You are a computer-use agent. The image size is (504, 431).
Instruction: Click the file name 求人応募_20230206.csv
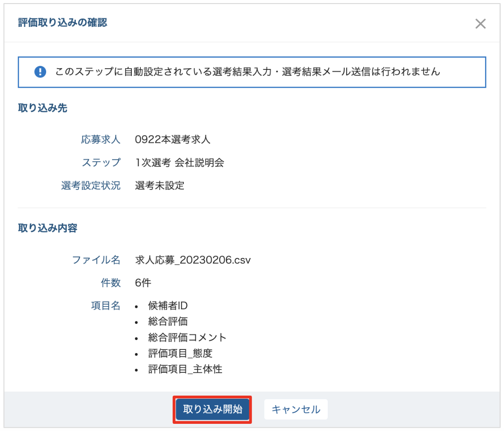click(x=193, y=260)
